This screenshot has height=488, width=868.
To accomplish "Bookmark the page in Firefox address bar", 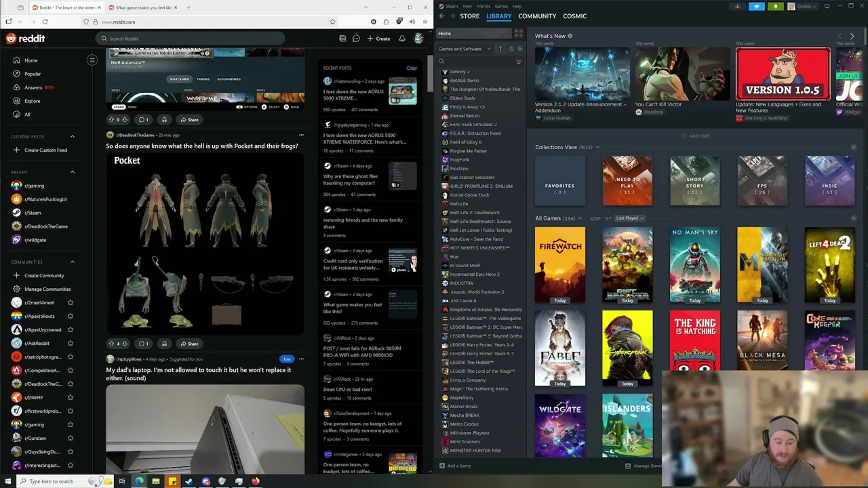I will pos(332,22).
